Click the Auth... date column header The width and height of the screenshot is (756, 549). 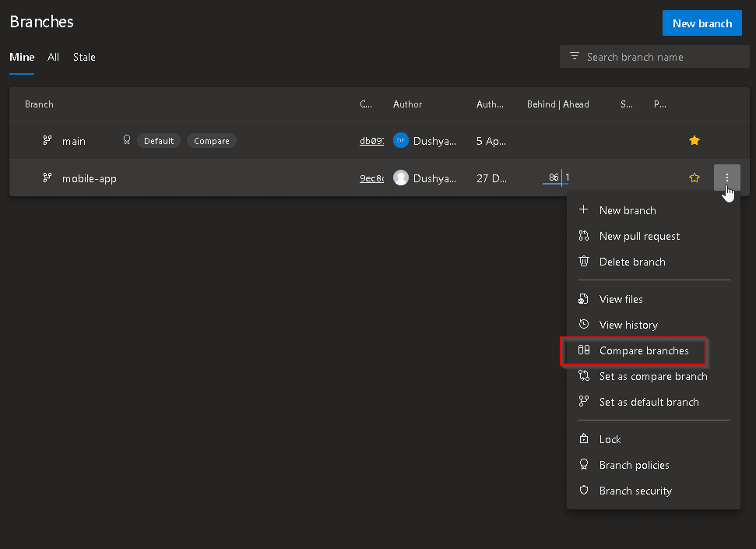[490, 104]
